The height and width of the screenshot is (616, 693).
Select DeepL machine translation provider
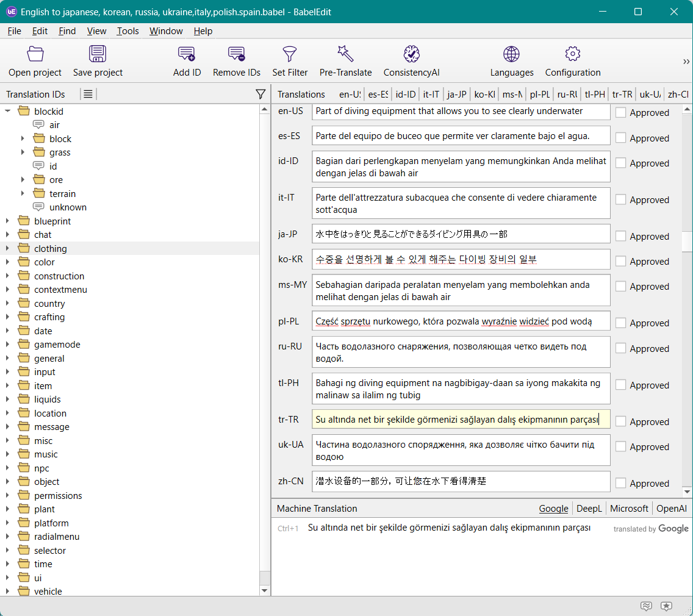point(589,509)
